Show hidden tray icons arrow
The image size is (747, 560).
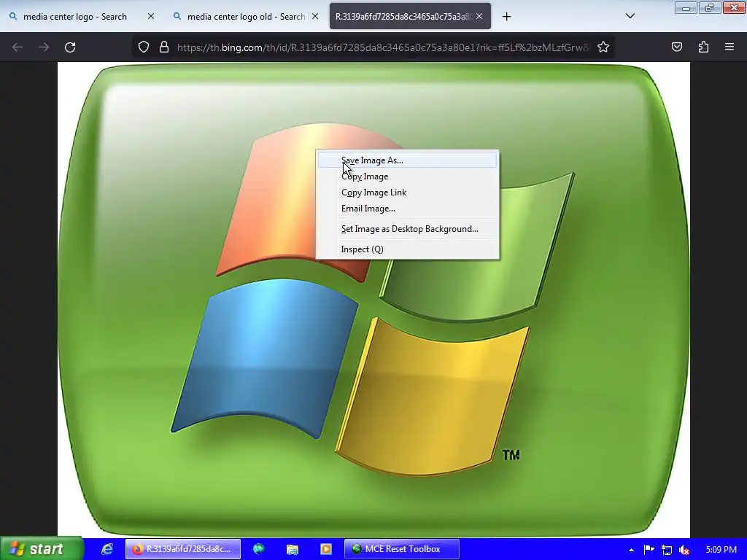pos(631,550)
